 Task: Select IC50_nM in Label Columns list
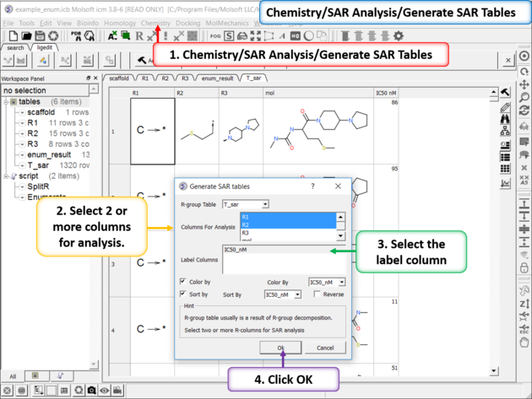pos(236,250)
